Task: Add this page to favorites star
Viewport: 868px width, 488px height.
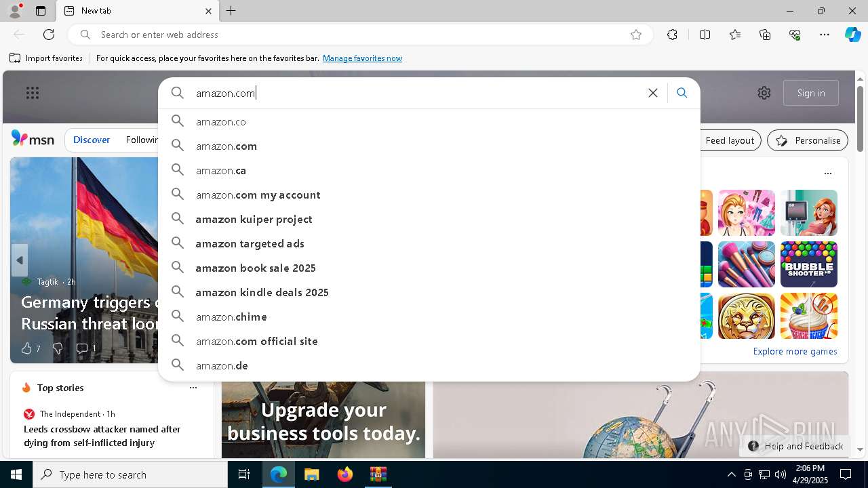Action: (x=636, y=35)
